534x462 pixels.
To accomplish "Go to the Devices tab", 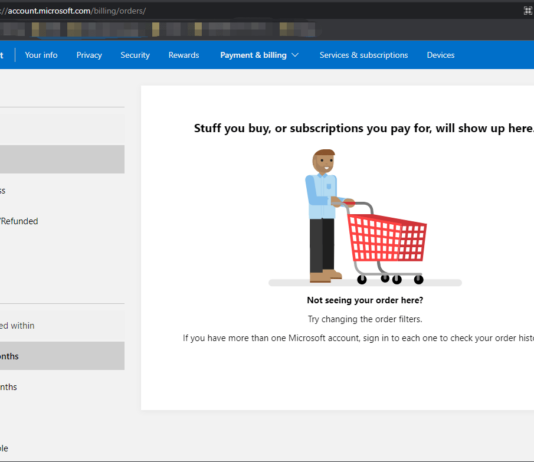I will pyautogui.click(x=440, y=55).
